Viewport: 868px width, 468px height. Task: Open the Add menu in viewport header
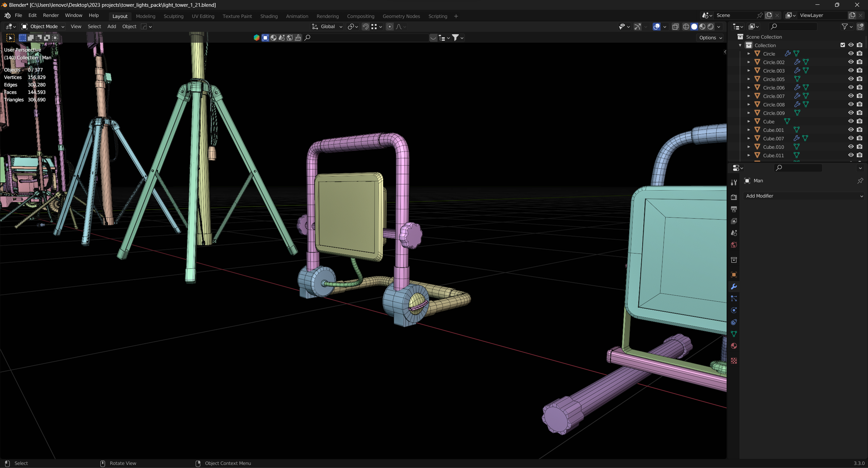(x=112, y=26)
